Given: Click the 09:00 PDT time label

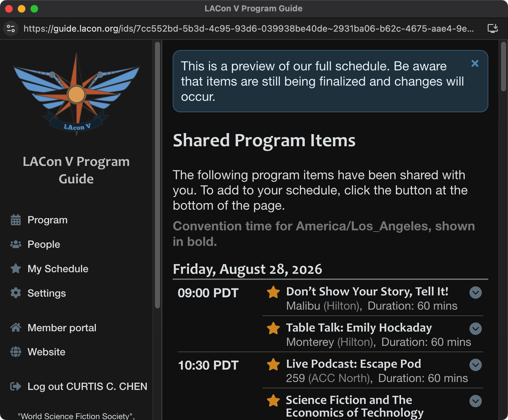Looking at the screenshot, I should [208, 293].
